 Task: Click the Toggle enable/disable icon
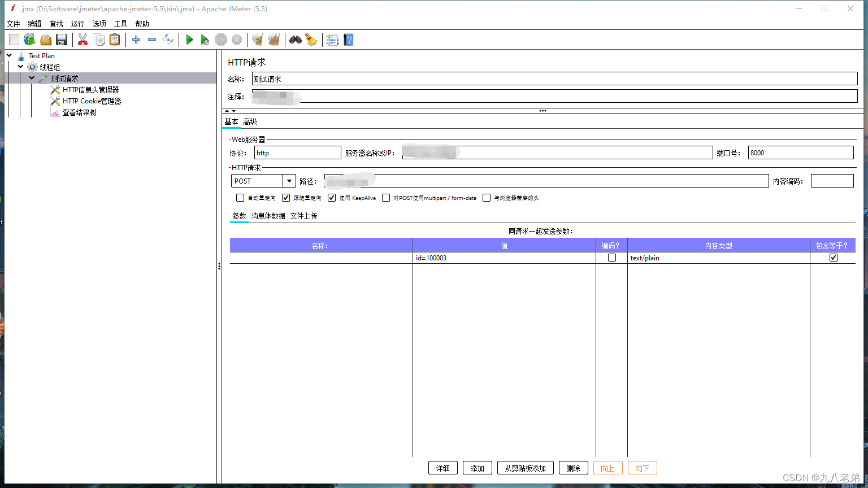point(168,40)
